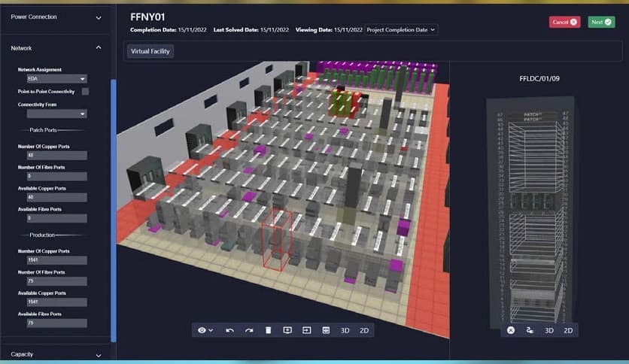Cancel the project with red button
This screenshot has width=629, height=364.
tap(564, 22)
